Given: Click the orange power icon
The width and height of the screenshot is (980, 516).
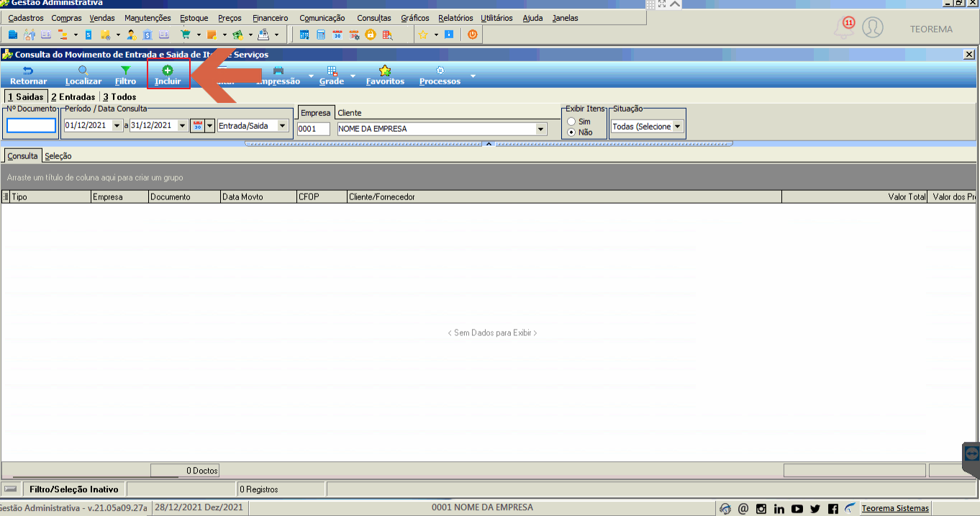Looking at the screenshot, I should [x=473, y=34].
